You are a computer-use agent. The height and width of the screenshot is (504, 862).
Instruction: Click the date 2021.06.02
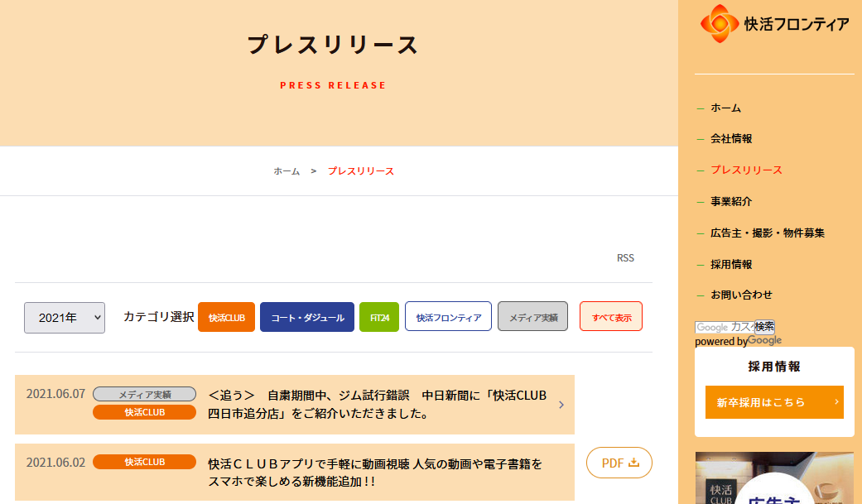(55, 463)
